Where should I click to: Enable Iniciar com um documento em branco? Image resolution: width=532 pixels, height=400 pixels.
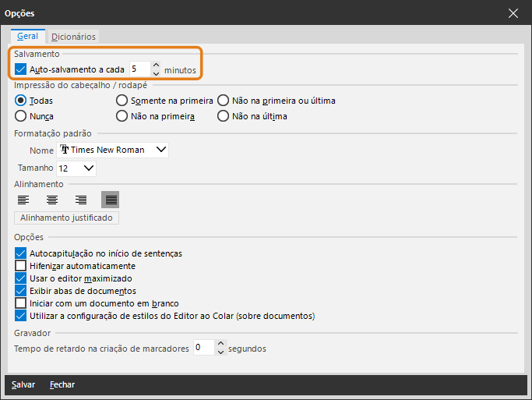tap(21, 303)
